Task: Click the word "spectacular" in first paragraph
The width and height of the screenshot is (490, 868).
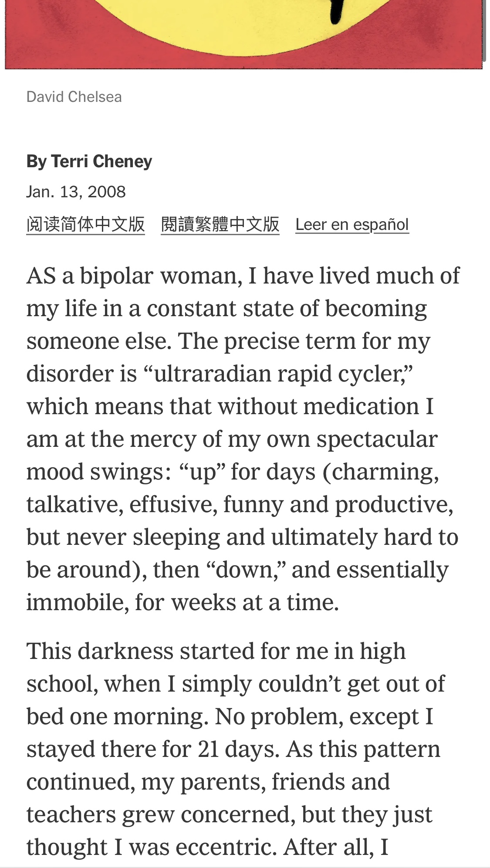Action: click(377, 439)
